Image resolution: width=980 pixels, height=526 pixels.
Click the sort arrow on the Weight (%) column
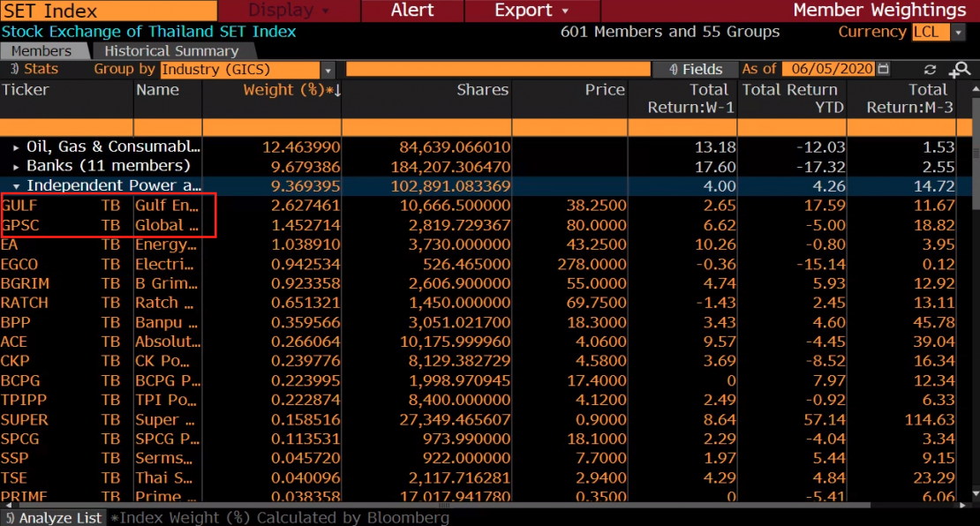pyautogui.click(x=336, y=90)
